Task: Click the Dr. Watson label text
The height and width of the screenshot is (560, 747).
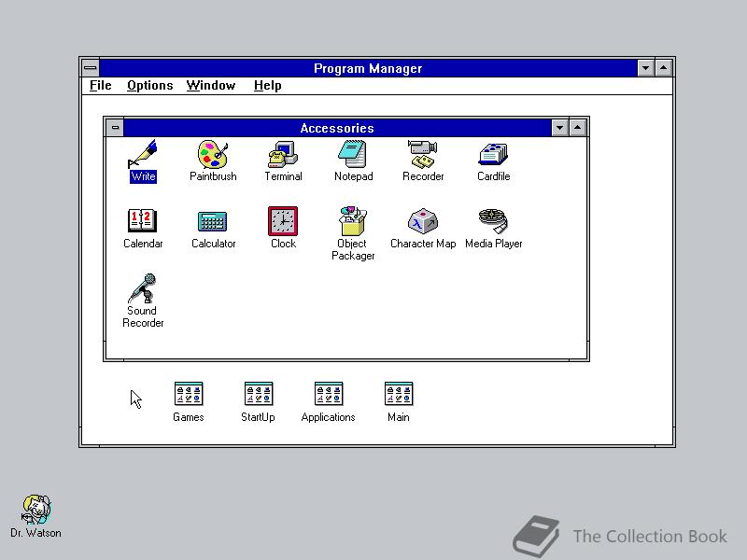Action: click(35, 533)
